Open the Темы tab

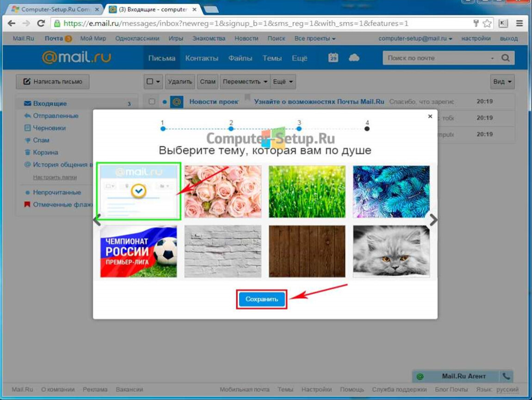tap(272, 58)
